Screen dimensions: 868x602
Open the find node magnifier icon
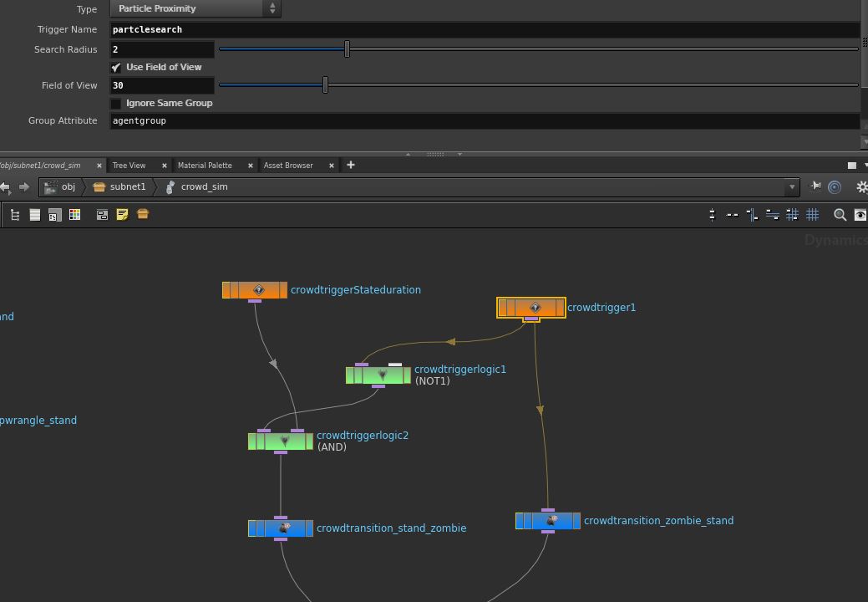coord(840,215)
